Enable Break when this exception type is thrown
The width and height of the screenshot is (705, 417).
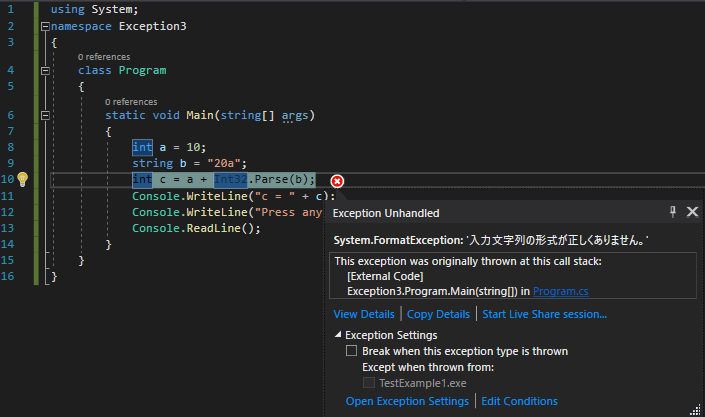coord(351,351)
